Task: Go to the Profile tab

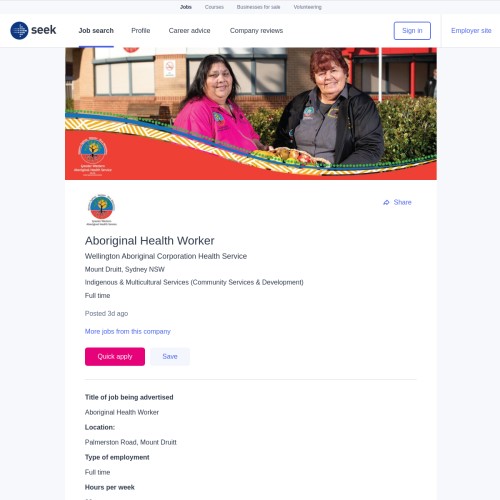Action: tap(141, 31)
